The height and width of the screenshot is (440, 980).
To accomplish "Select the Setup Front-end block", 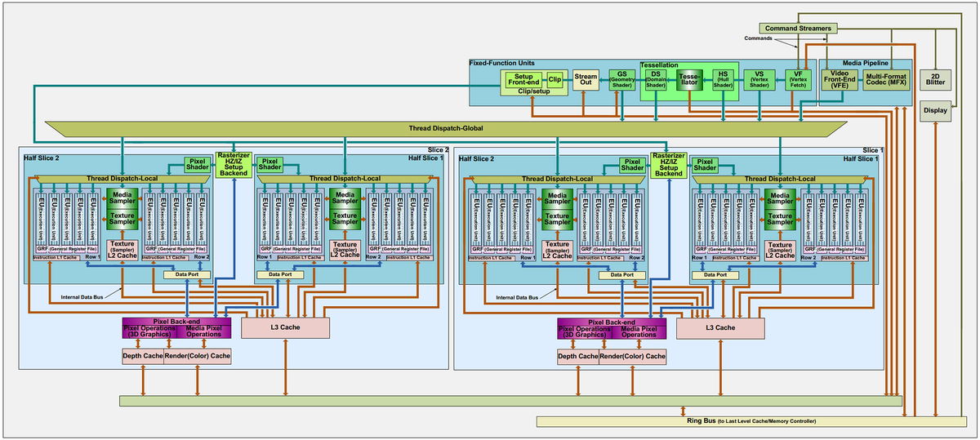I will (x=523, y=79).
